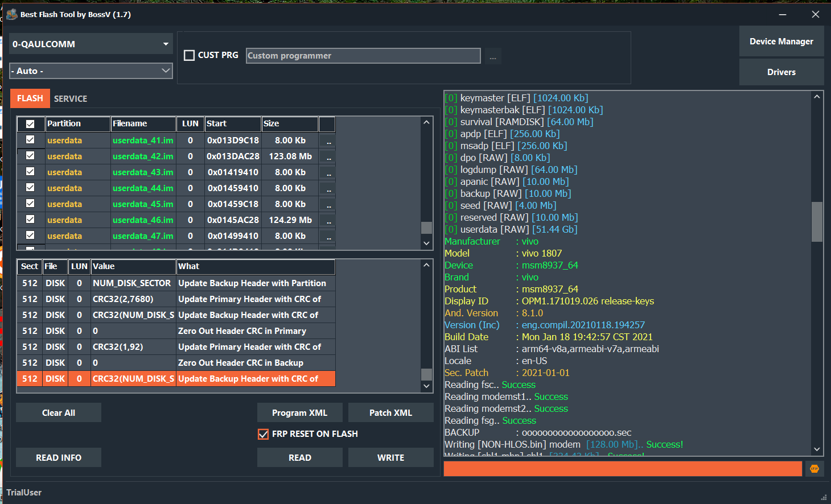The width and height of the screenshot is (831, 504).
Task: Click the Custom programmer input field
Action: pyautogui.click(x=363, y=56)
